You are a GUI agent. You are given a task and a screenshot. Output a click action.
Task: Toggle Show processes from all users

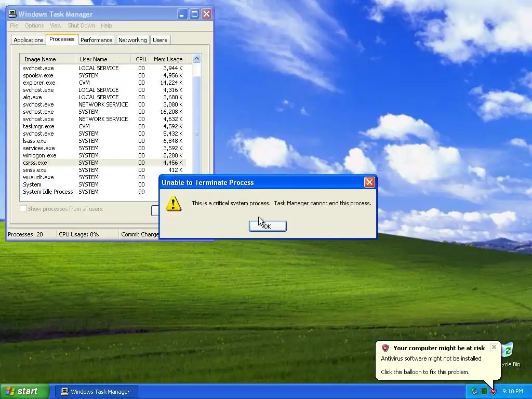click(23, 209)
